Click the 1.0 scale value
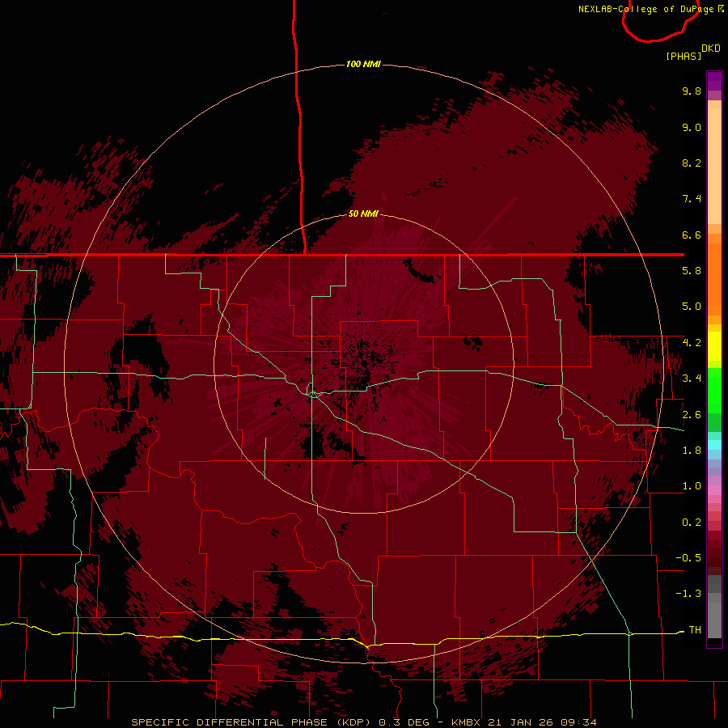The width and height of the screenshot is (728, 728). (692, 486)
